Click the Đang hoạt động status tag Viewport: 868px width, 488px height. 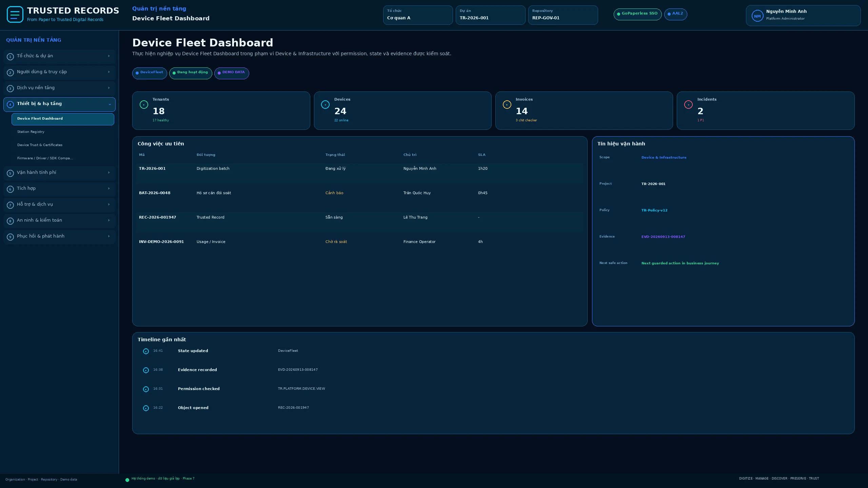pyautogui.click(x=191, y=73)
